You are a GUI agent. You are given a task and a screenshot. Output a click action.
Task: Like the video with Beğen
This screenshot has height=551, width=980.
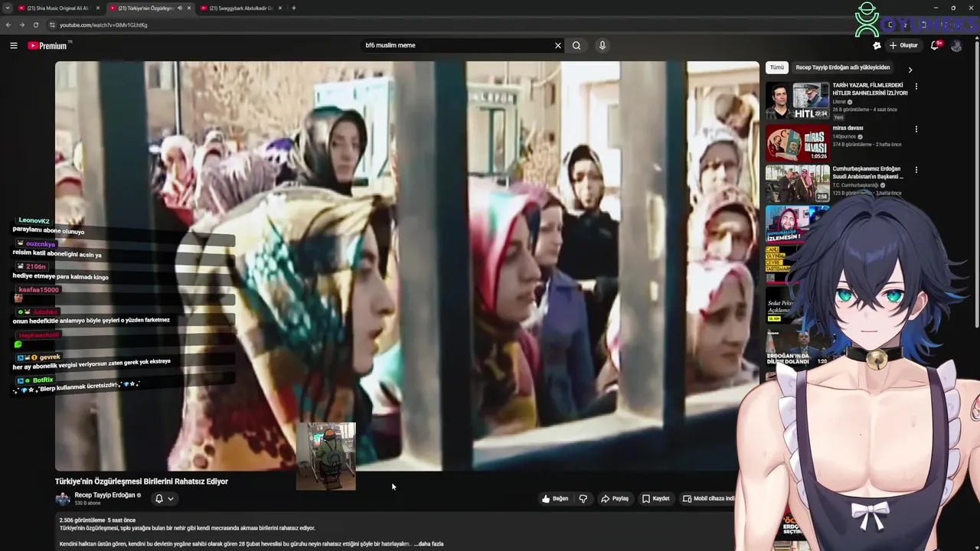tap(555, 498)
